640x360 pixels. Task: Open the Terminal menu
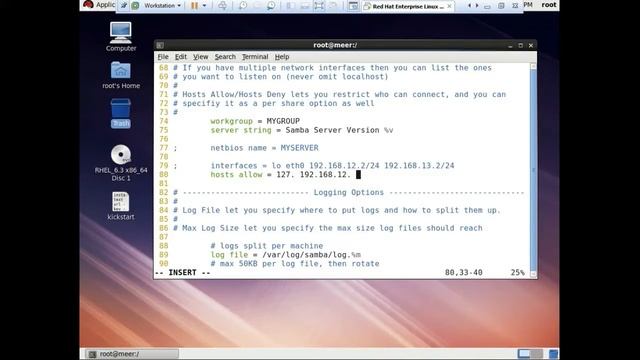coord(255,57)
